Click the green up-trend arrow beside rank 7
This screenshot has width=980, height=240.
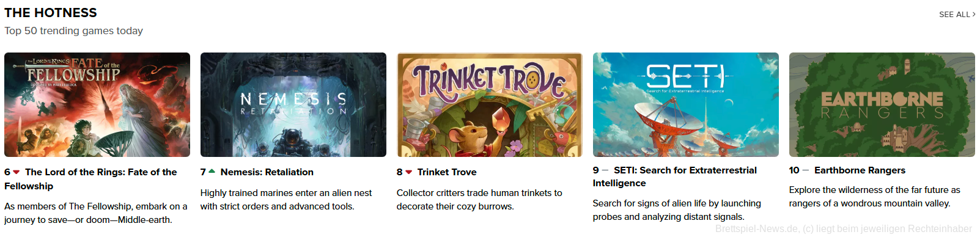[212, 172]
